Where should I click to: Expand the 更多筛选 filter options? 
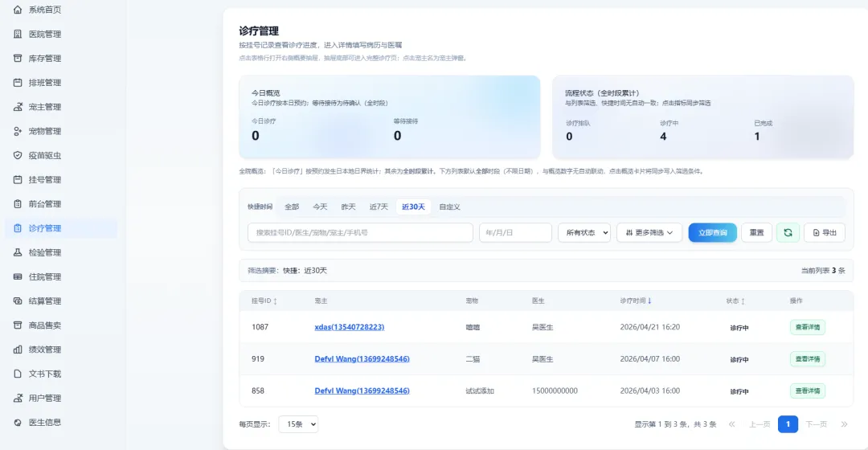pos(649,232)
